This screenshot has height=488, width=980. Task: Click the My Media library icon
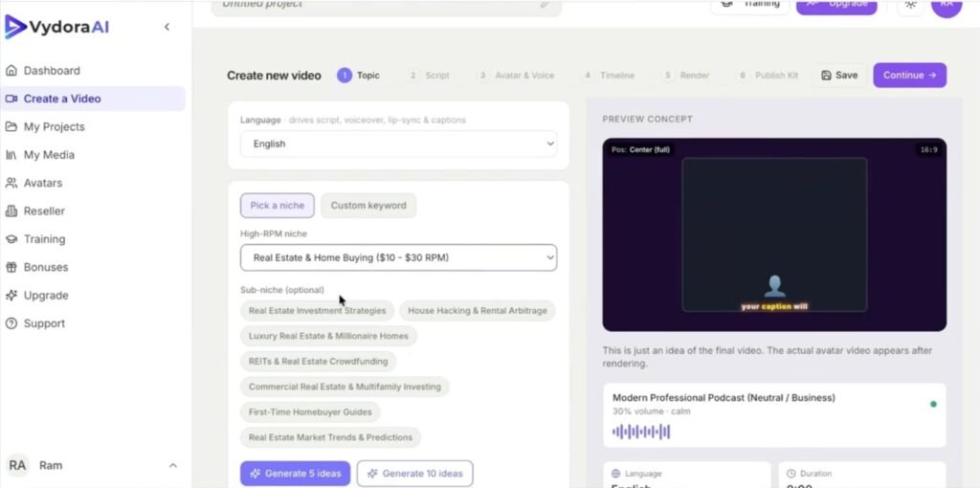click(11, 155)
